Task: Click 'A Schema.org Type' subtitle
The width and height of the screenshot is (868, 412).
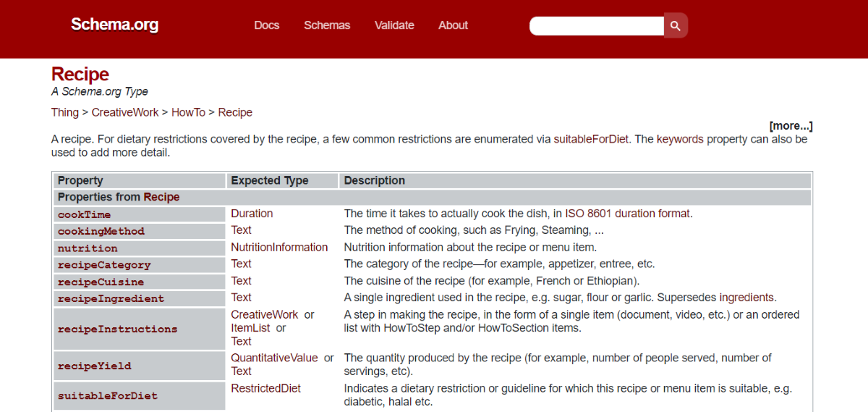Action: [100, 92]
